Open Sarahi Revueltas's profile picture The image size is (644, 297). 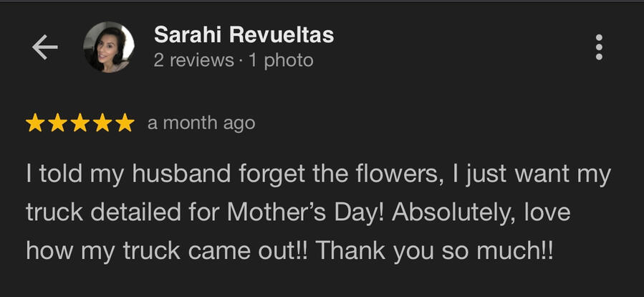(109, 47)
